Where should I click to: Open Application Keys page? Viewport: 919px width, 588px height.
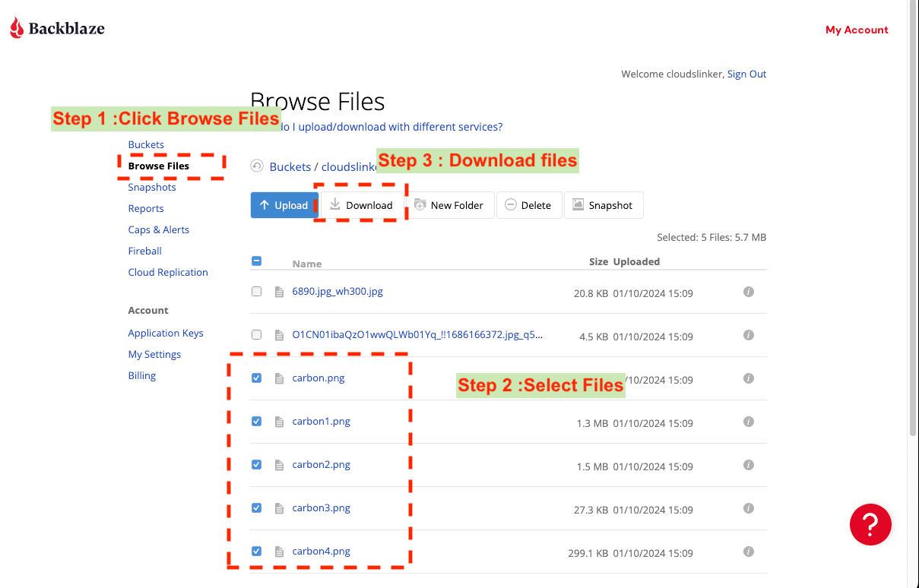[x=166, y=333]
